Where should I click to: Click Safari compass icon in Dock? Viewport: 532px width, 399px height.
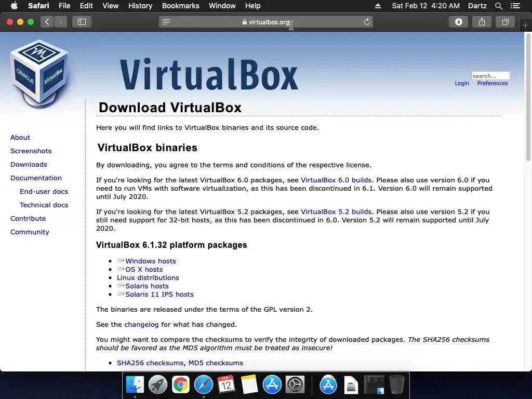204,385
